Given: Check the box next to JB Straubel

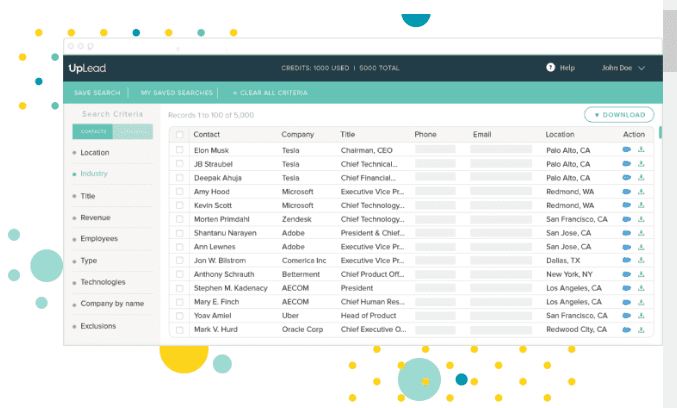Looking at the screenshot, I should click(x=180, y=164).
